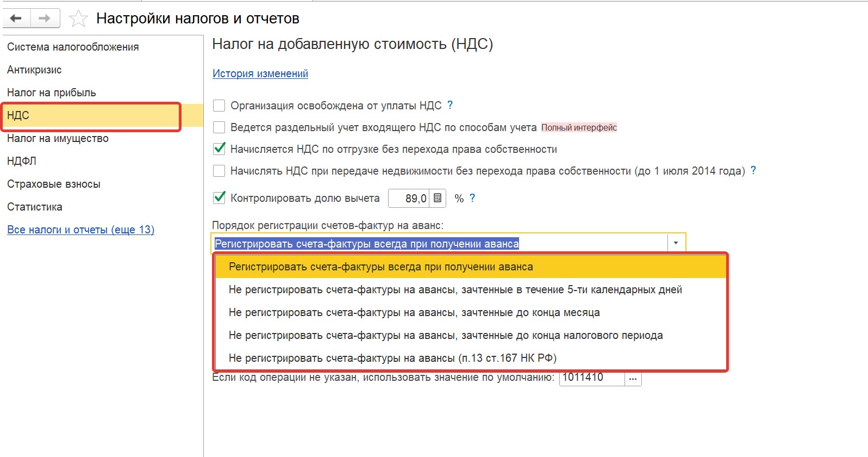Open ellipsis selector next to operation code 1011410
Screen dimensions: 868x457
coord(633,378)
